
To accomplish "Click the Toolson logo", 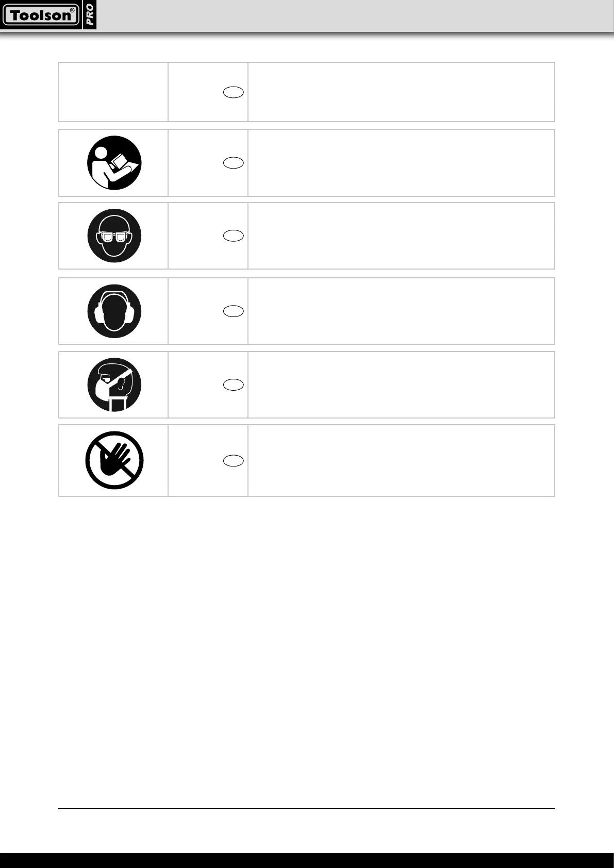I will 40,15.
